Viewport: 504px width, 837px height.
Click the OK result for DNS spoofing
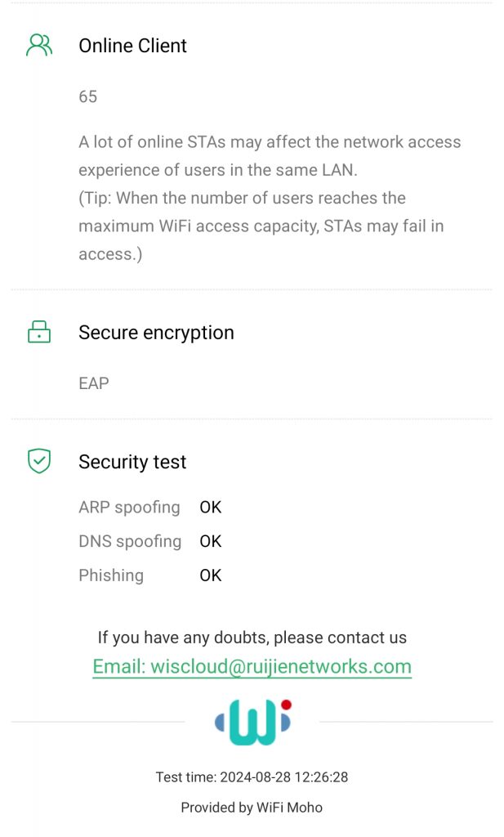click(x=211, y=541)
